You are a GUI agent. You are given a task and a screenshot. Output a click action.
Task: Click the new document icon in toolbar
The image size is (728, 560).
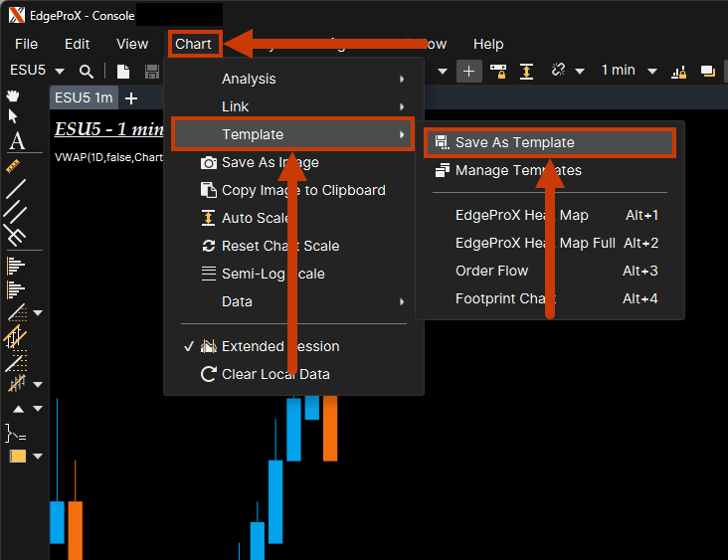pyautogui.click(x=123, y=71)
